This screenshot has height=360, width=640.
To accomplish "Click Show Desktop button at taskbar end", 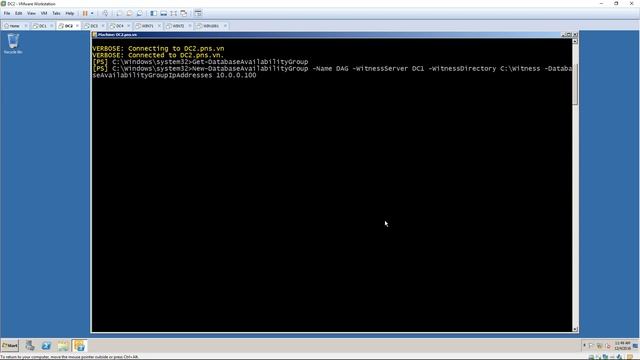I will pyautogui.click(x=636, y=346).
